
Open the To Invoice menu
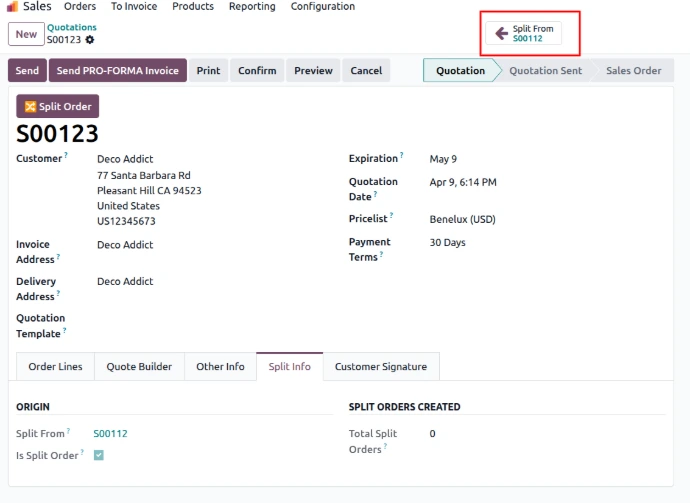(133, 7)
